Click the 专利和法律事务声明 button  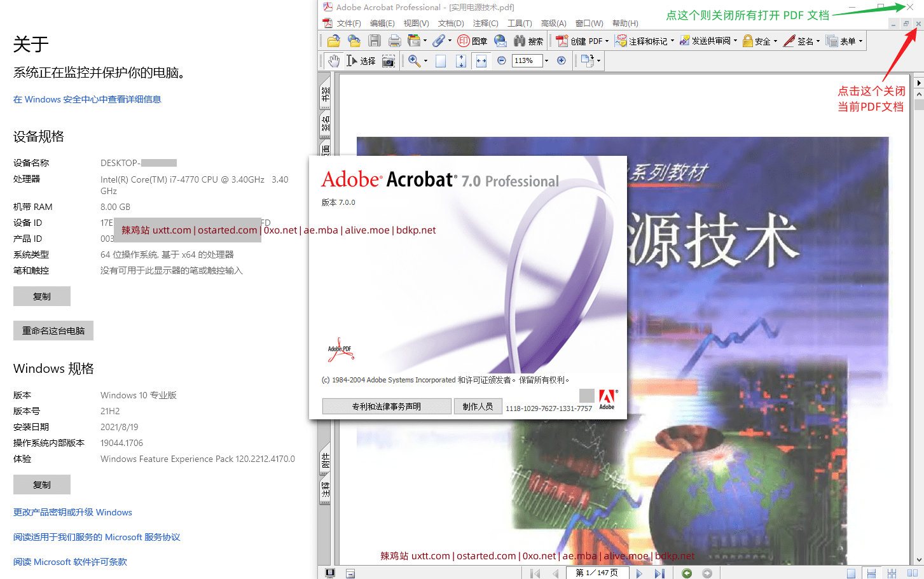pyautogui.click(x=387, y=407)
